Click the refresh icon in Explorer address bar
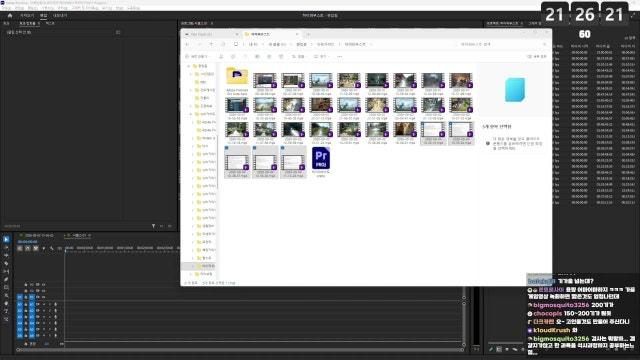 coord(223,44)
